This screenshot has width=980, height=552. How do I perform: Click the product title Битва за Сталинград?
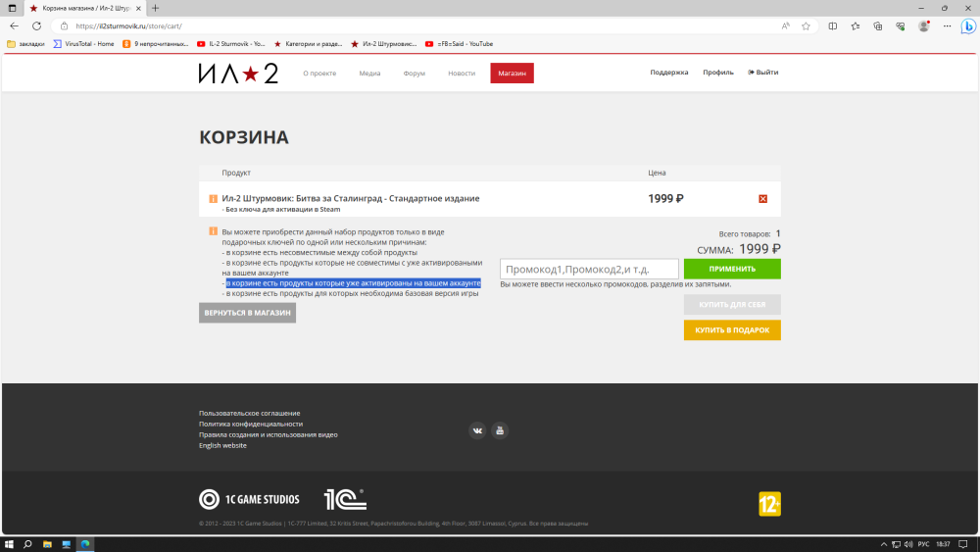pyautogui.click(x=351, y=198)
